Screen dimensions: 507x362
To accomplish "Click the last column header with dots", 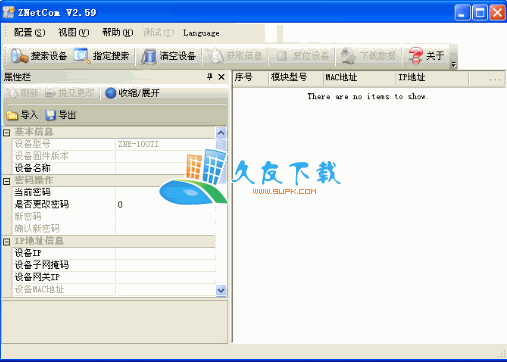I will tap(487, 79).
